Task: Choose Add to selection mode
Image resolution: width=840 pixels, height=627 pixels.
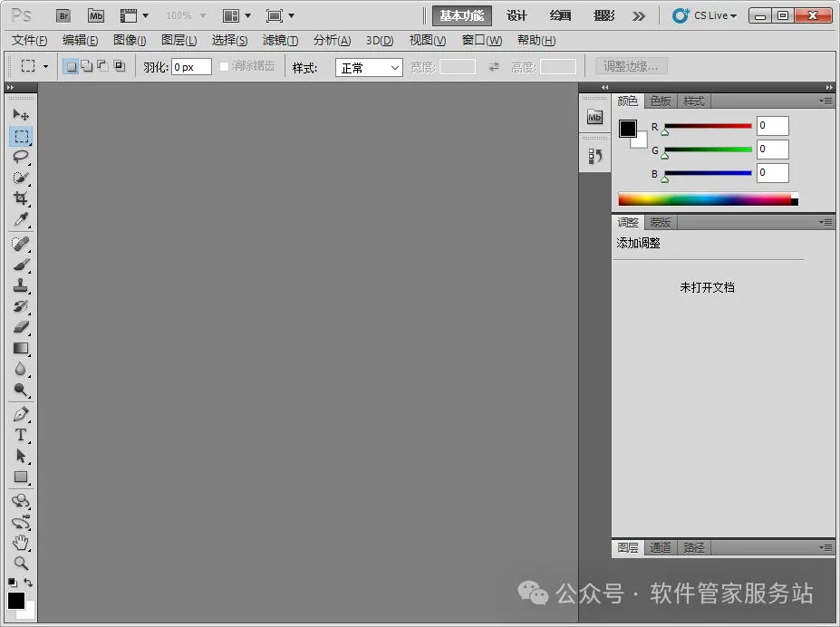Action: pos(87,66)
